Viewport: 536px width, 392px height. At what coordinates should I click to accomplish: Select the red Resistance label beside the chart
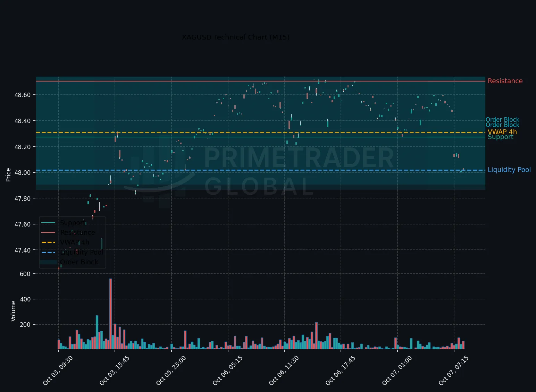pos(505,81)
